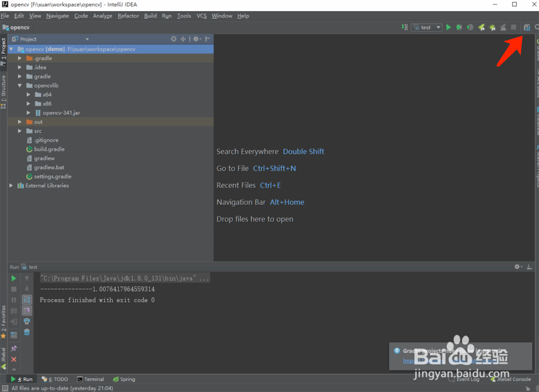Open the JRebel Console
The height and width of the screenshot is (392, 539).
(510, 379)
